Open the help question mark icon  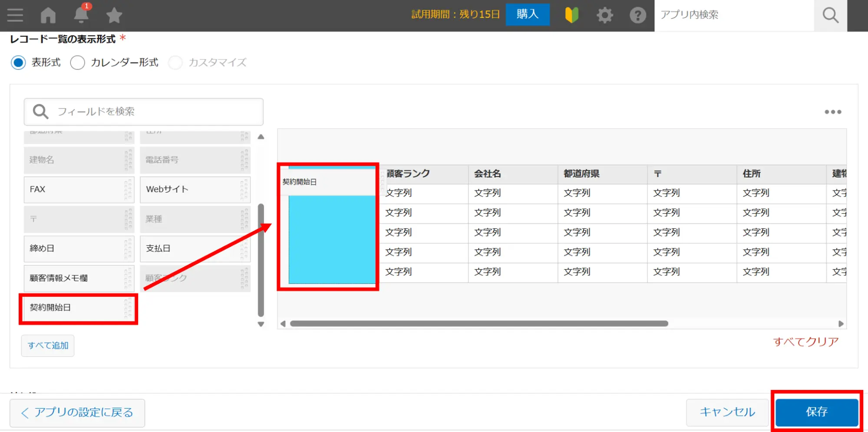click(x=637, y=15)
